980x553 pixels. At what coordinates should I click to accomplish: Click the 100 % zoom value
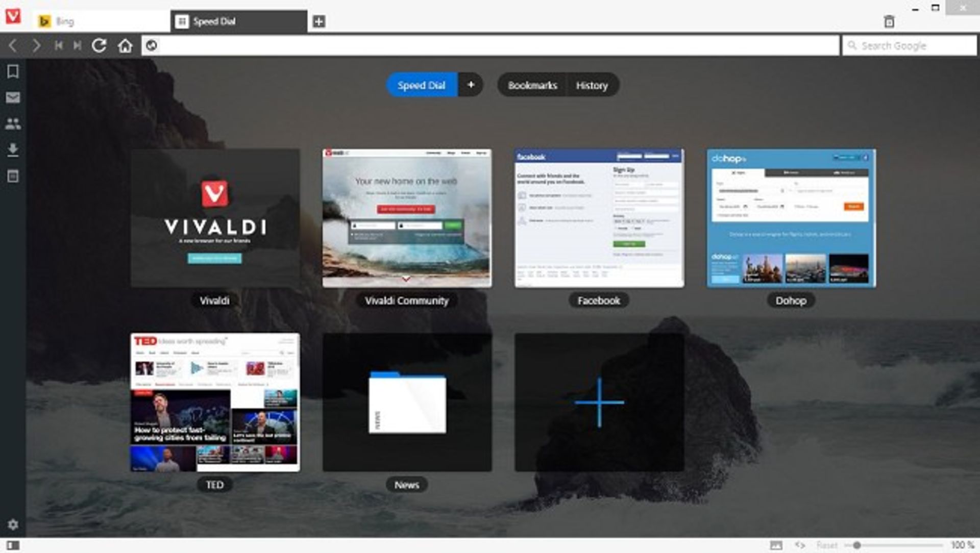click(x=963, y=545)
